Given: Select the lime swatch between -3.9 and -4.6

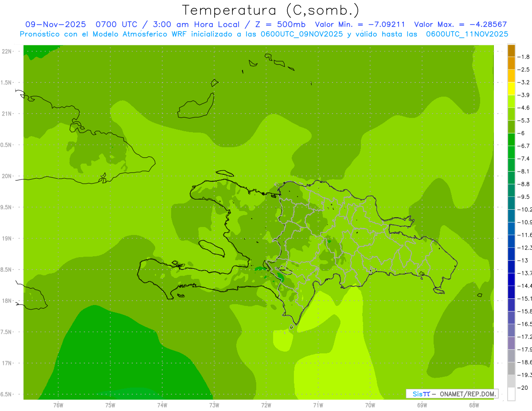Looking at the screenshot, I should click(x=511, y=102).
